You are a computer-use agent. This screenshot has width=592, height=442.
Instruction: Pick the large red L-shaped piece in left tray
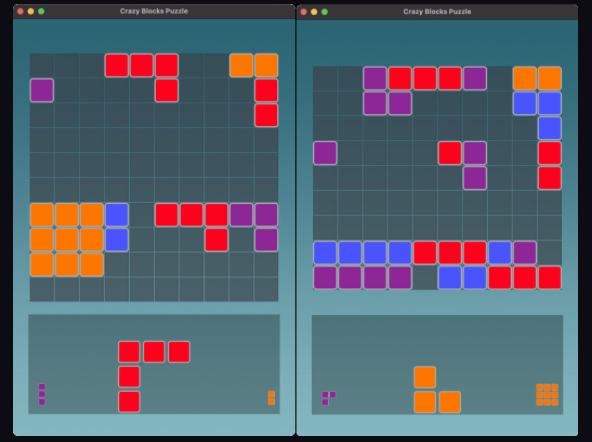pyautogui.click(x=154, y=376)
